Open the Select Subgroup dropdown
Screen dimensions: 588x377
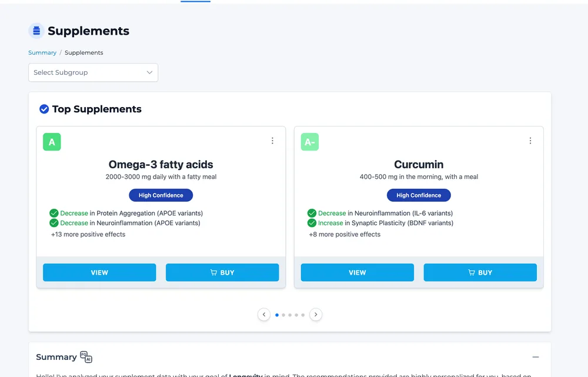tap(93, 72)
